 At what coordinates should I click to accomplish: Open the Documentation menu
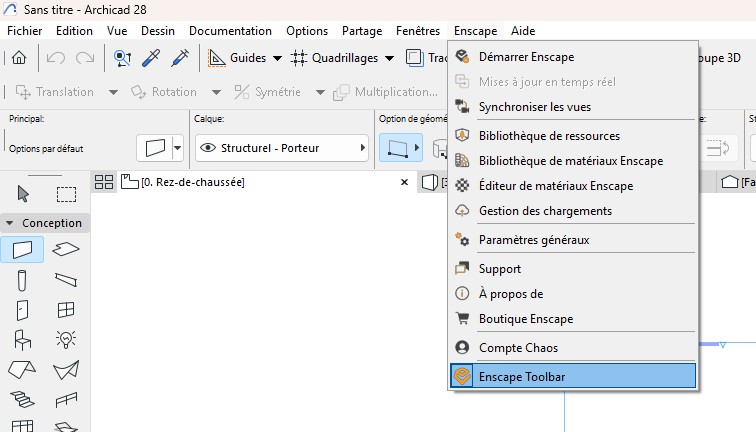pyautogui.click(x=230, y=31)
